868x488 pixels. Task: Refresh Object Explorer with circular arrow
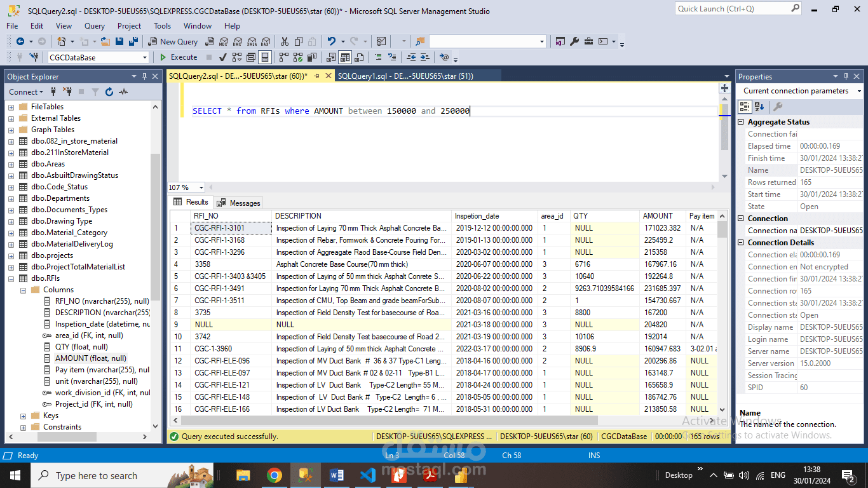tap(109, 91)
